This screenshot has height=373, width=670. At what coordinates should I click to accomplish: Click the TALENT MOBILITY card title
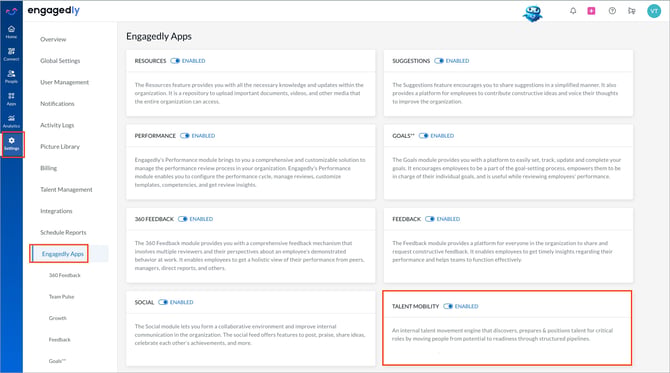click(x=415, y=306)
